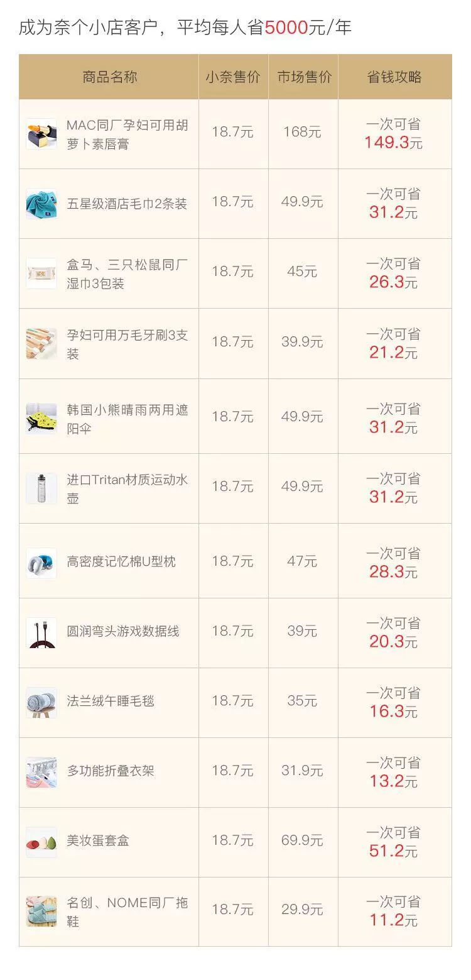Tap the 省钱攻略 column header
Image resolution: width=471 pixels, height=980 pixels.
394,77
